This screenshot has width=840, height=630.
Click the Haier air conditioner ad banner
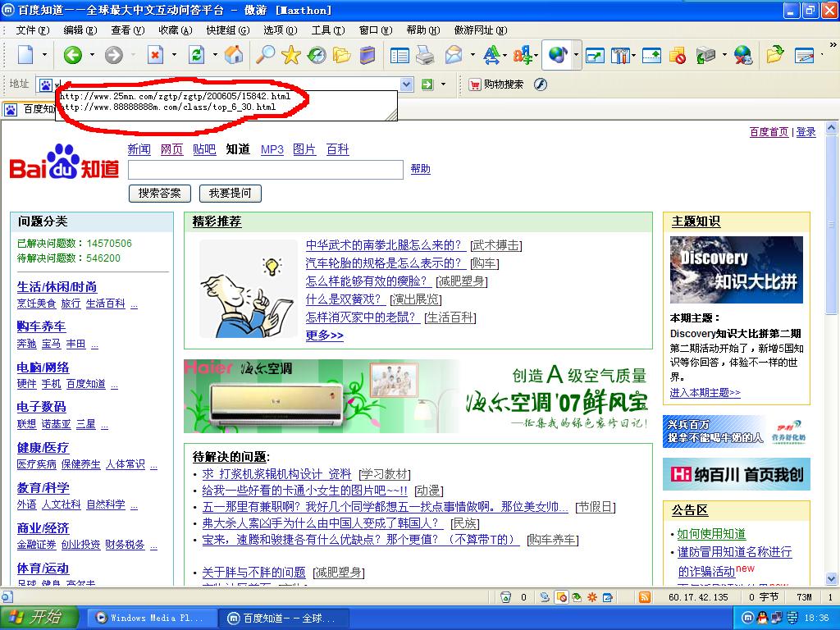coord(418,396)
